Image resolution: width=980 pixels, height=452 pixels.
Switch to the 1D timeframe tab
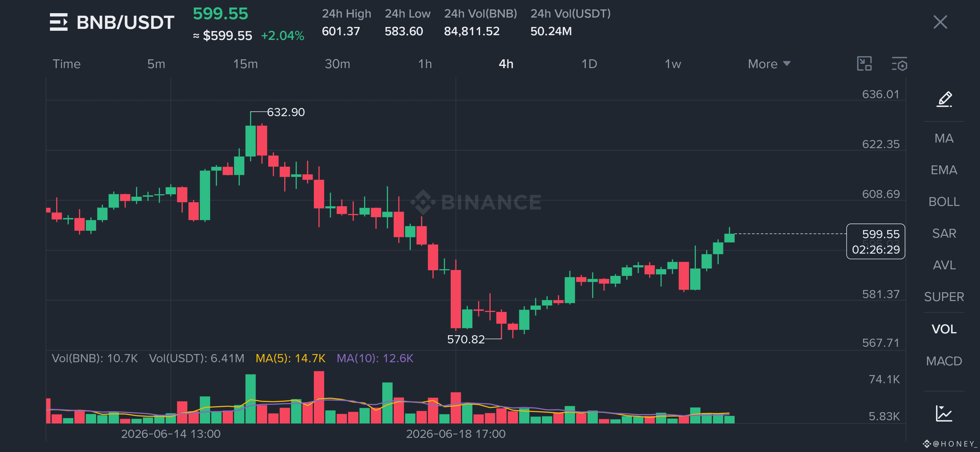pos(589,64)
